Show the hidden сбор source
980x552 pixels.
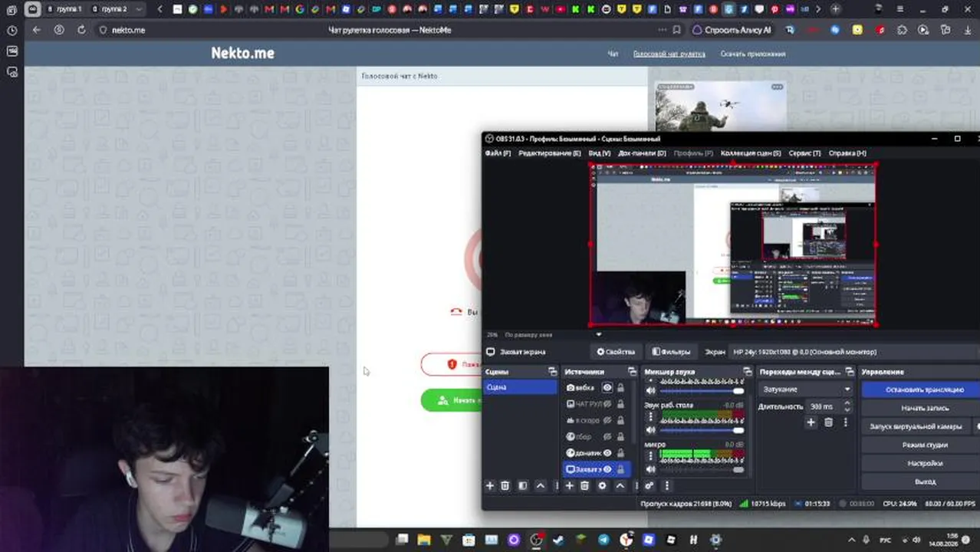click(607, 437)
